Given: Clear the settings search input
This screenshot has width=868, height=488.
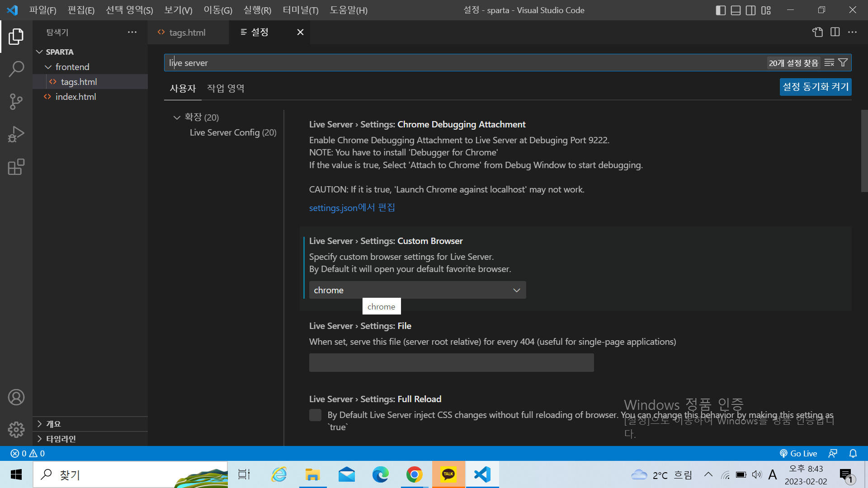Looking at the screenshot, I should [829, 63].
